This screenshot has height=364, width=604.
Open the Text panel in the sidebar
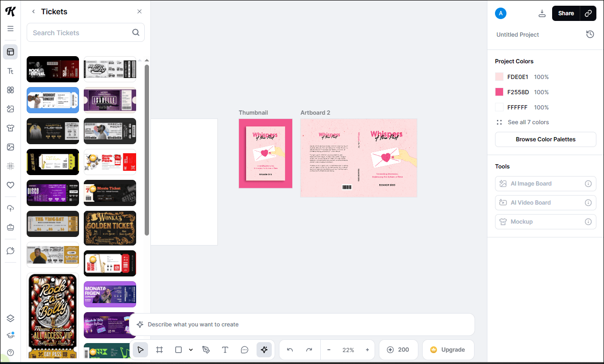tap(10, 70)
